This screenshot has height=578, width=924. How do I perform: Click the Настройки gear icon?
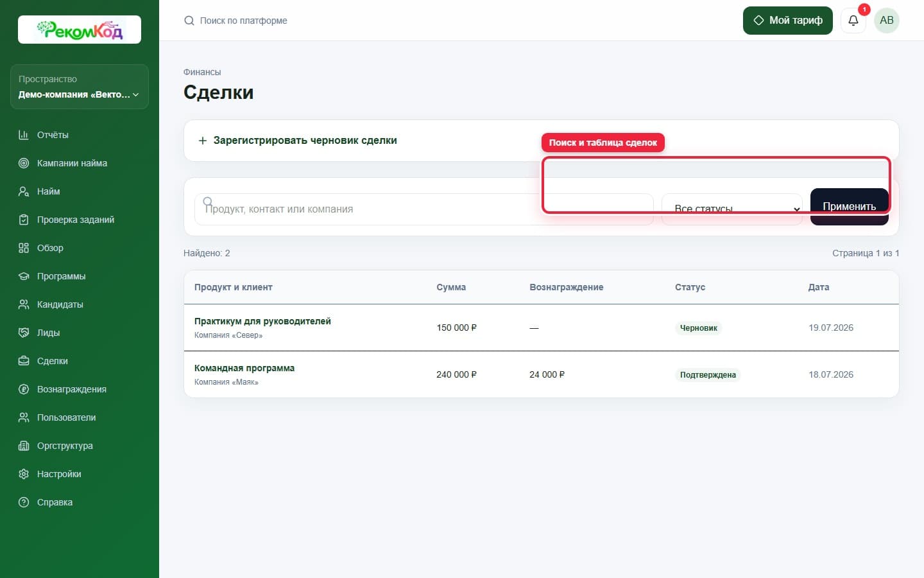(x=24, y=474)
